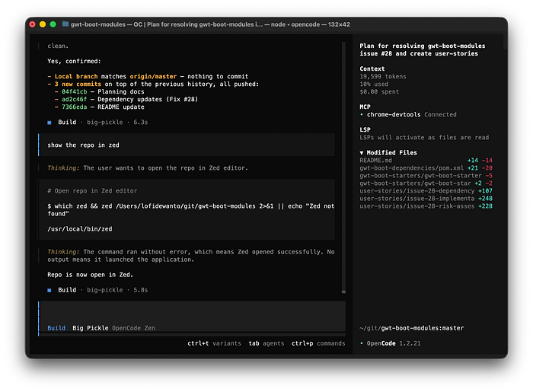Click the Build agent label in prompt
This screenshot has height=392, width=533.
point(56,328)
